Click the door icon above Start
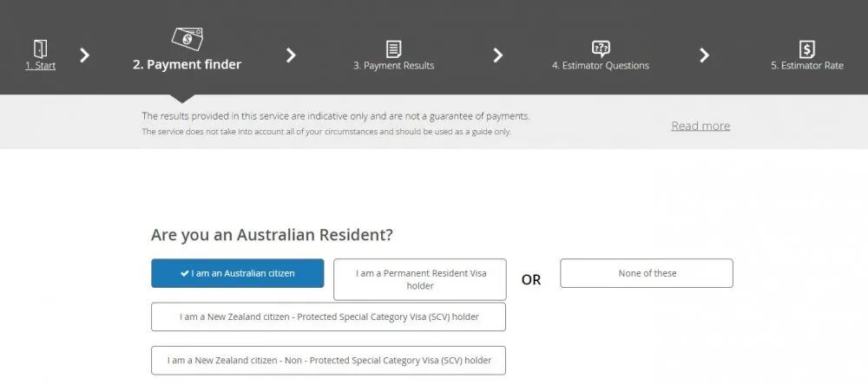This screenshot has height=385, width=868. tap(40, 49)
